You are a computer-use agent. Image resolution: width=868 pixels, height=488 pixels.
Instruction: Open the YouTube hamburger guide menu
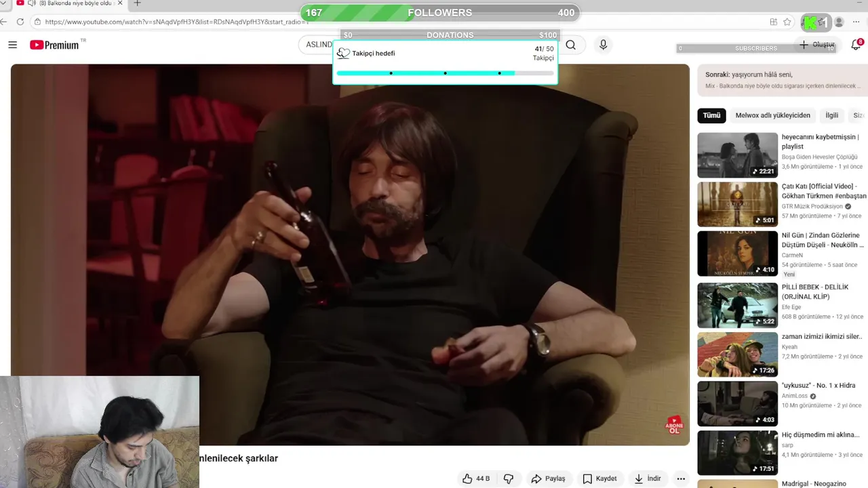pyautogui.click(x=12, y=45)
